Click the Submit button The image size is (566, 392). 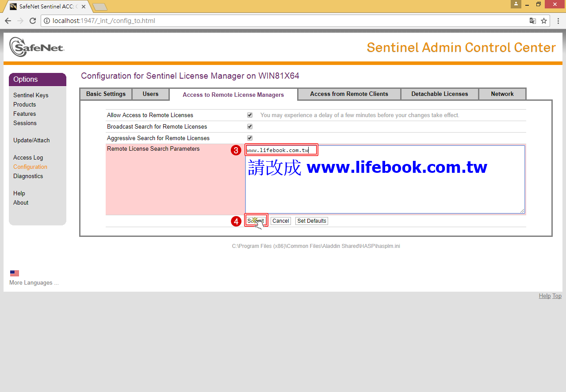pyautogui.click(x=256, y=221)
